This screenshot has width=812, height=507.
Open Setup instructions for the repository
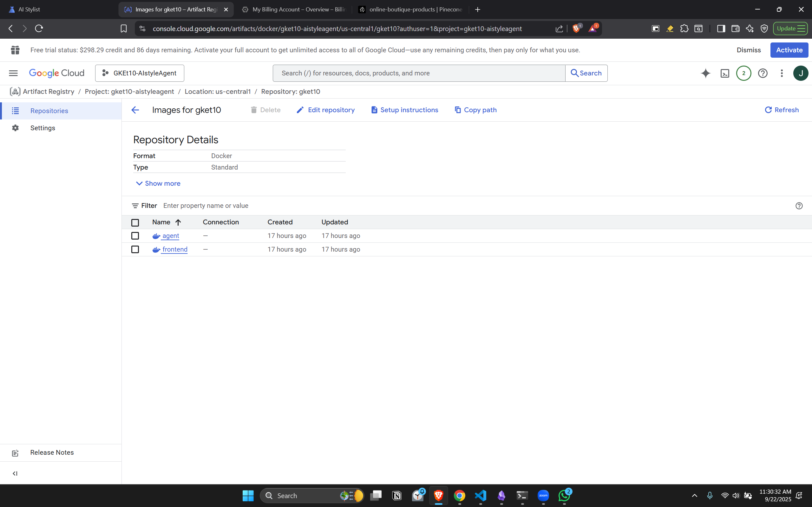404,110
